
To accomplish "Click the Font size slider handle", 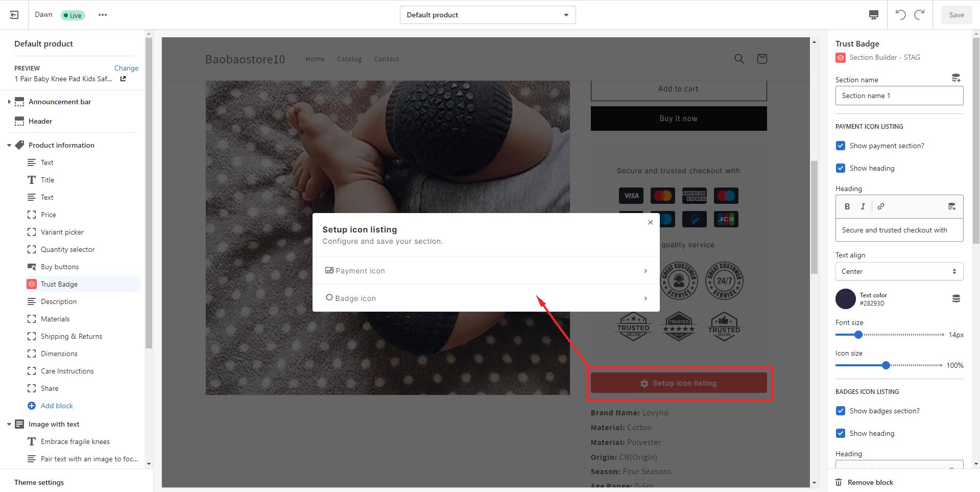I will pyautogui.click(x=858, y=335).
